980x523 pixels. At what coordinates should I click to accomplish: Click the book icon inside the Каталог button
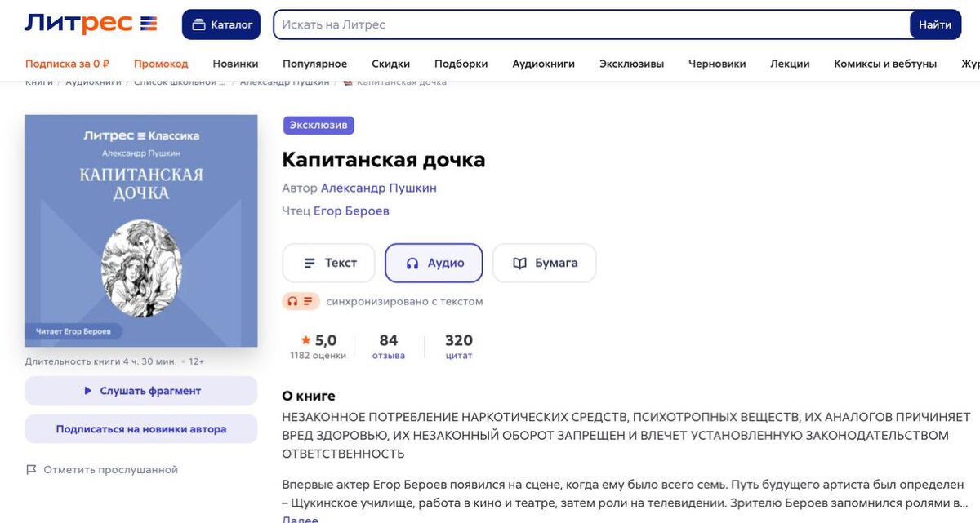coord(198,24)
